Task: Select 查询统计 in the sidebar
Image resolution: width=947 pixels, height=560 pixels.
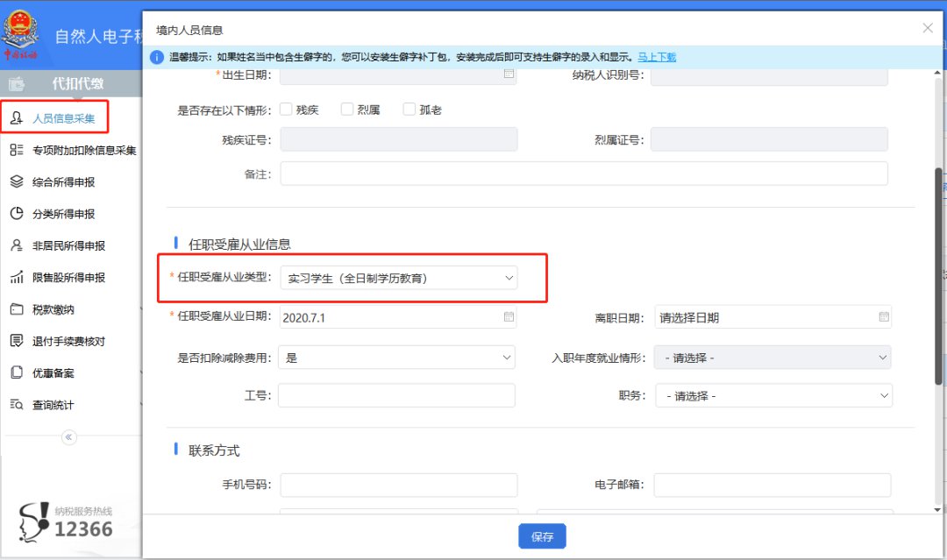Action: point(53,405)
